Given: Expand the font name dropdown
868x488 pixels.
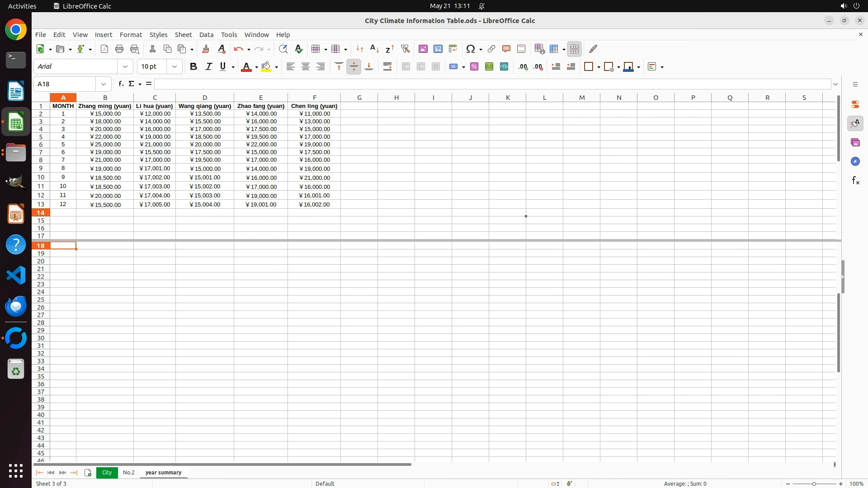Looking at the screenshot, I should coord(125,66).
